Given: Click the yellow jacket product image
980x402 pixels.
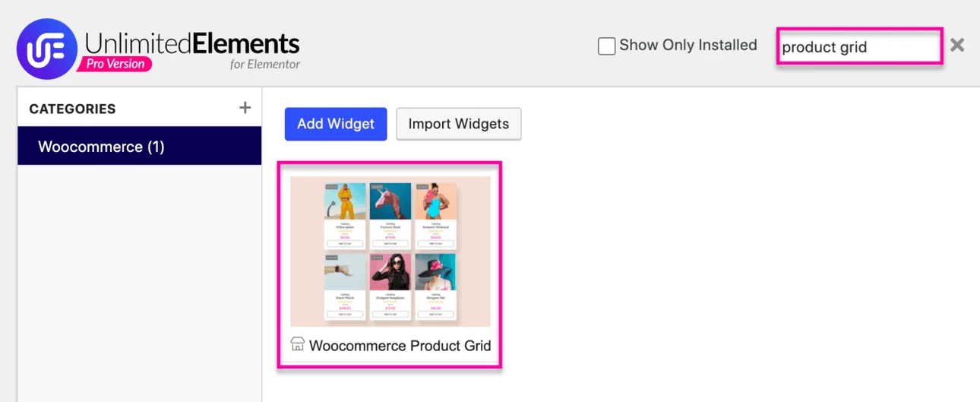Looking at the screenshot, I should click(x=346, y=201).
